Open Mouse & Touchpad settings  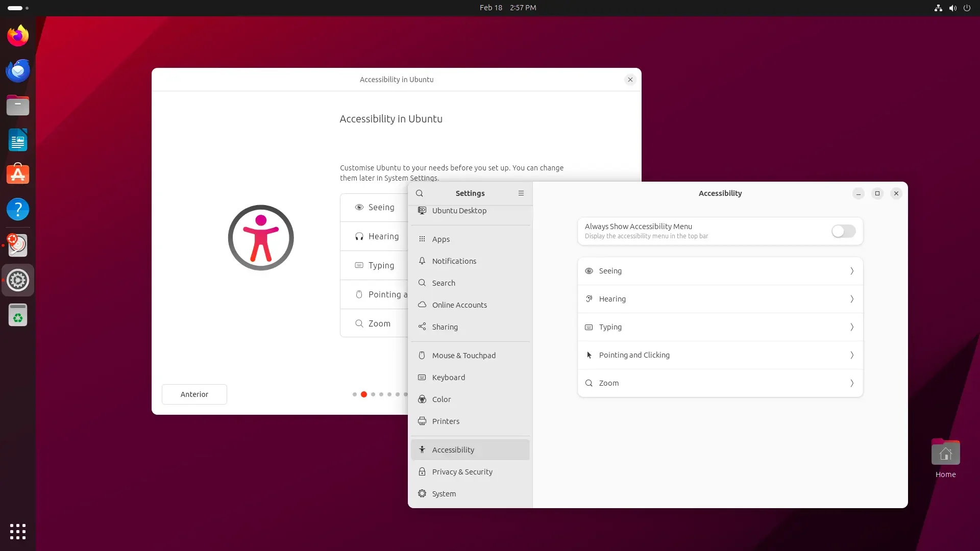click(470, 356)
